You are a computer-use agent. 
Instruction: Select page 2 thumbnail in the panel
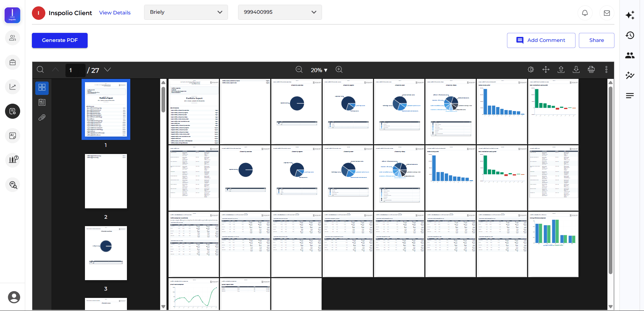coord(106,181)
